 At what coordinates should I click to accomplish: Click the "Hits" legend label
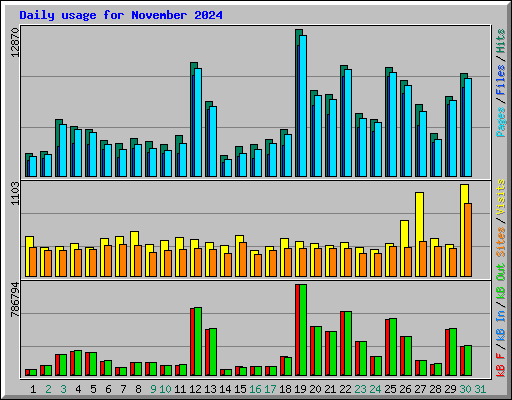coord(501,41)
